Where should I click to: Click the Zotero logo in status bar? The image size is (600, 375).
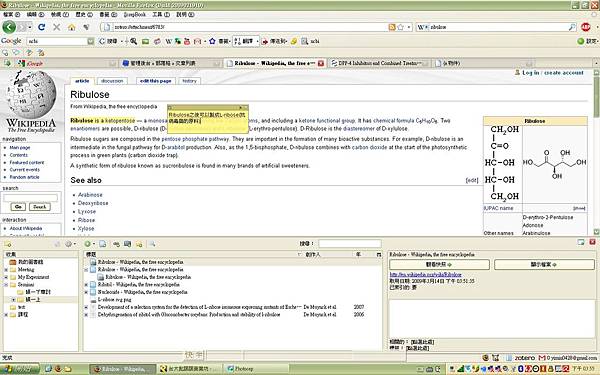[525, 358]
